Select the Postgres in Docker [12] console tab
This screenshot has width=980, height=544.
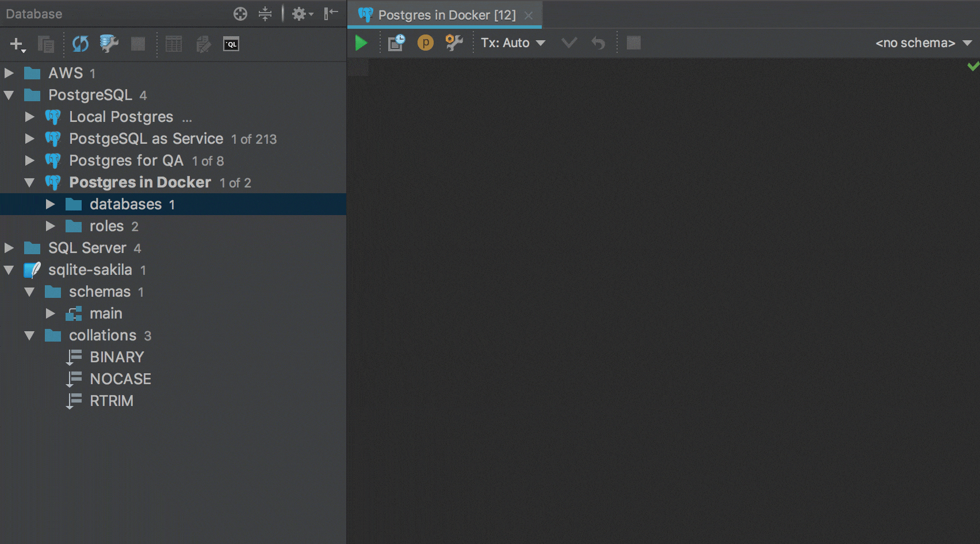coord(446,15)
